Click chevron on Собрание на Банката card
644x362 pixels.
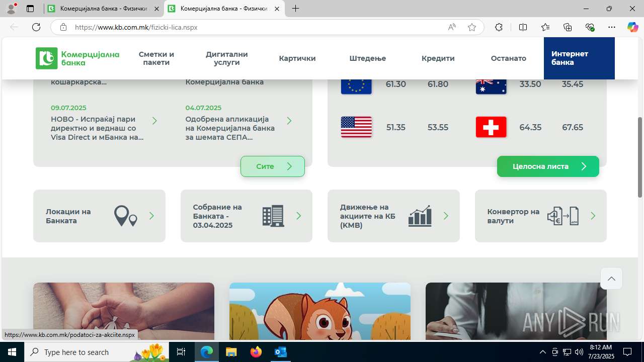298,216
